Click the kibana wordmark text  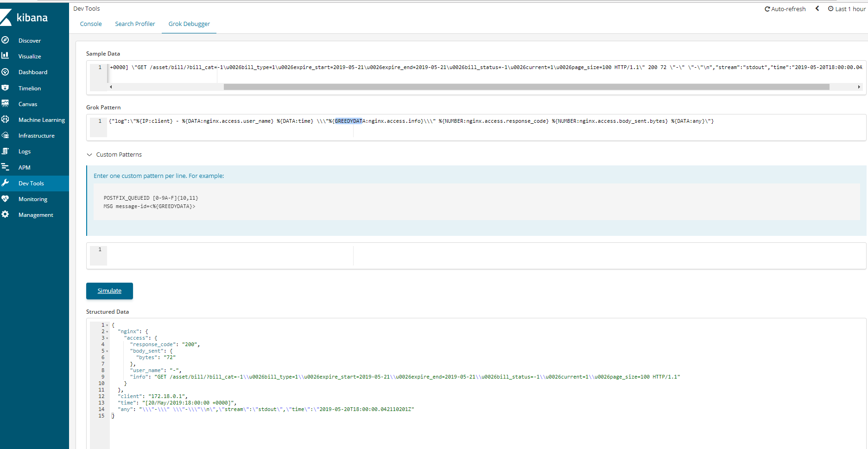point(32,18)
